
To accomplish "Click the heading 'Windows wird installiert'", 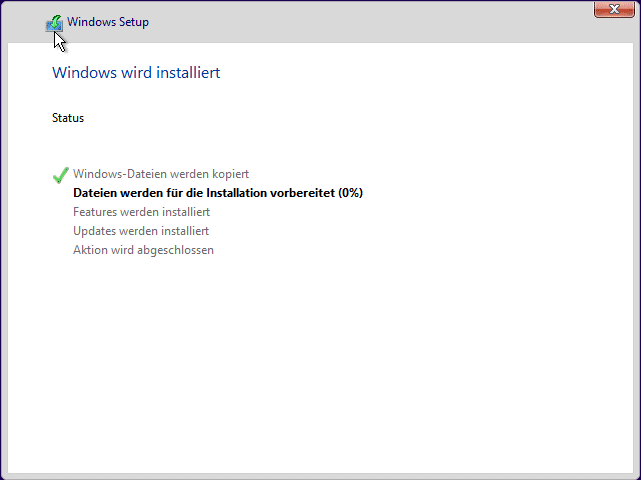I will pyautogui.click(x=136, y=72).
